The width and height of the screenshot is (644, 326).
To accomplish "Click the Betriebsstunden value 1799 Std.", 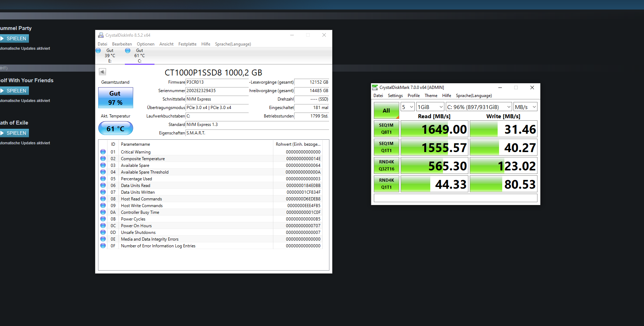I will [x=312, y=116].
